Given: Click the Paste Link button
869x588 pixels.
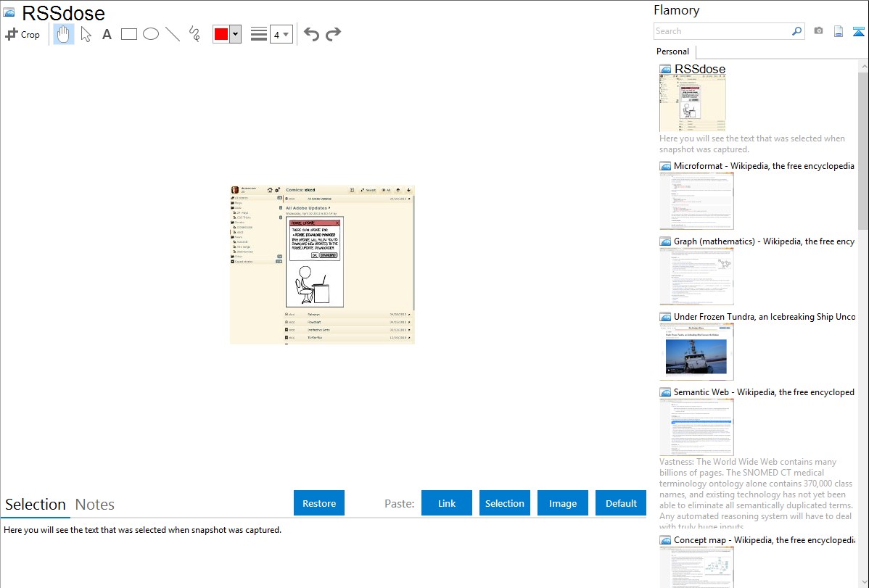Looking at the screenshot, I should coord(447,503).
